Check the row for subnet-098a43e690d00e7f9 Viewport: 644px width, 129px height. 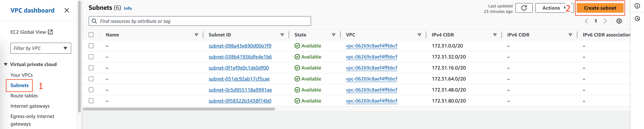pyautogui.click(x=91, y=46)
